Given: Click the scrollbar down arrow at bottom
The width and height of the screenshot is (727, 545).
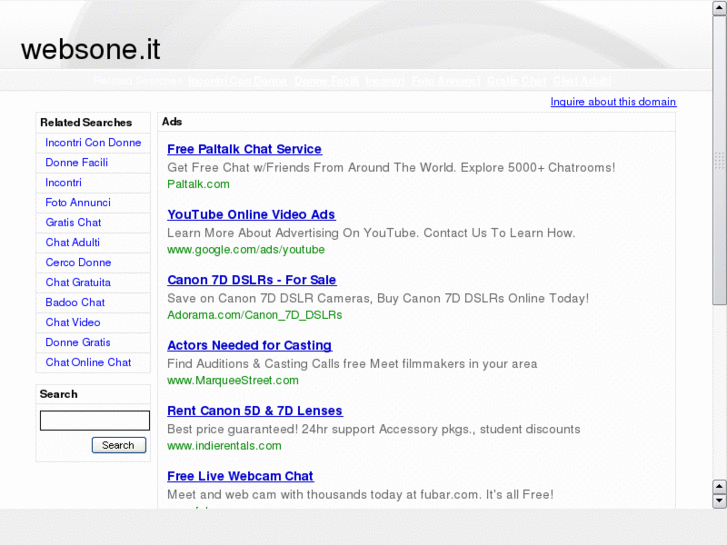Looking at the screenshot, I should [719, 500].
